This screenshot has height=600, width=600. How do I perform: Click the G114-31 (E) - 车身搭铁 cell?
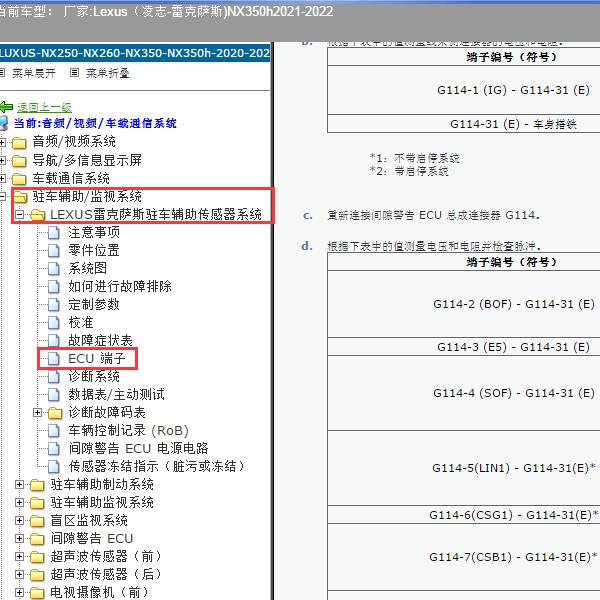pyautogui.click(x=513, y=124)
